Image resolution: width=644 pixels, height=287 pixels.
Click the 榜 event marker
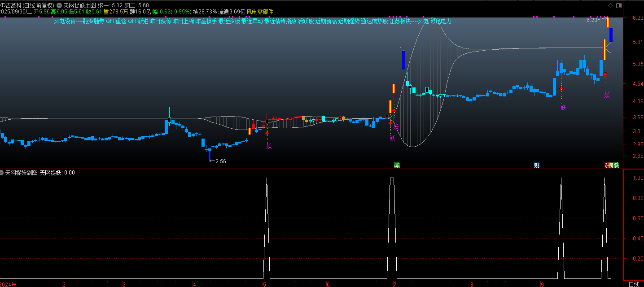[x=611, y=165]
